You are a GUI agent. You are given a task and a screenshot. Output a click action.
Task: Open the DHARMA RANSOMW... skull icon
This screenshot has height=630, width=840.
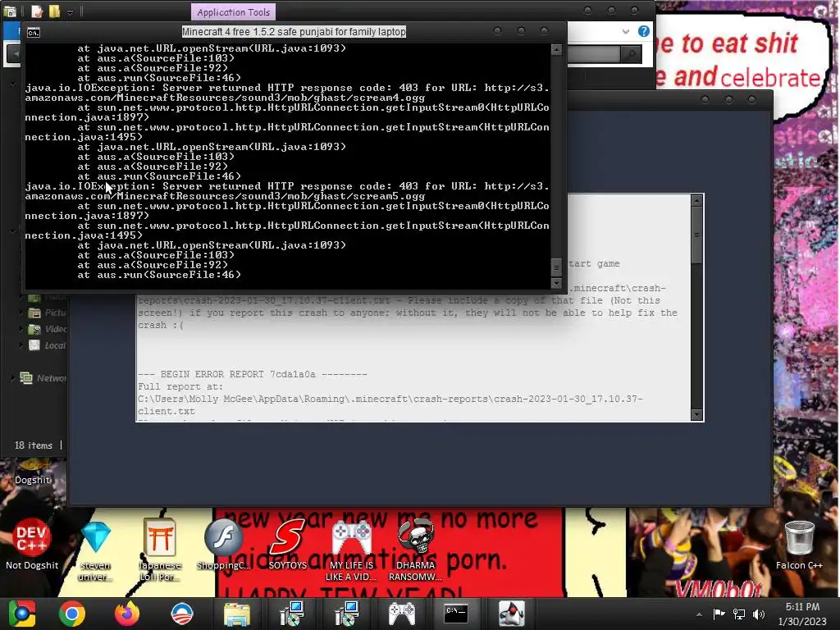click(415, 550)
